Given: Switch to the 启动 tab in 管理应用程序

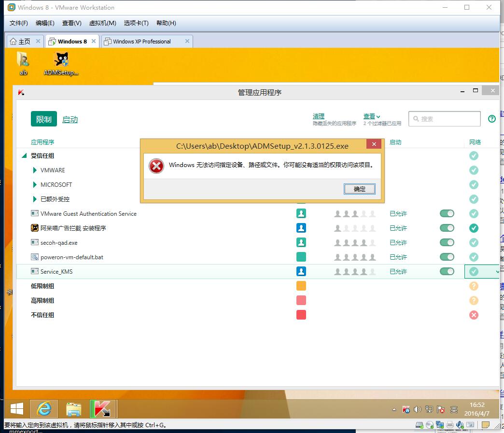Looking at the screenshot, I should pyautogui.click(x=70, y=120).
